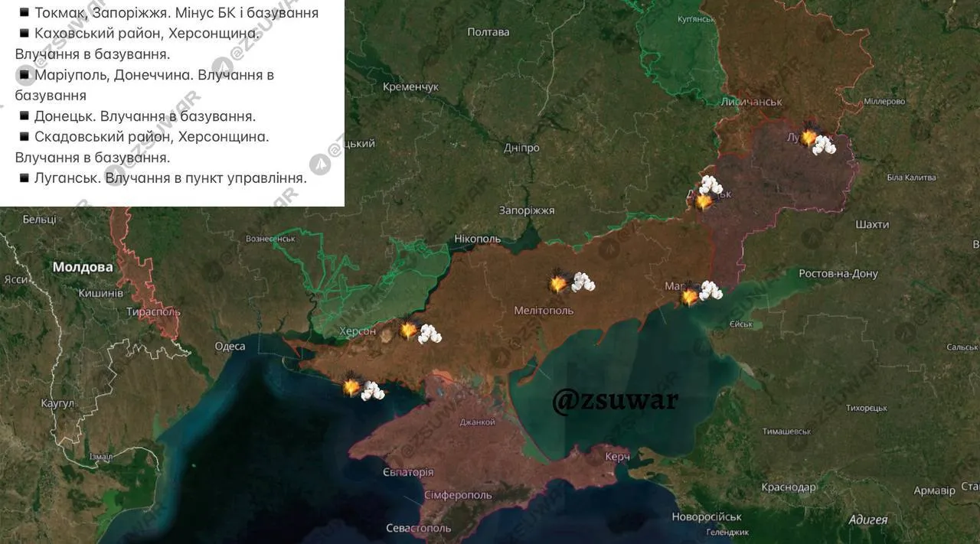Click the Краснодар city label
This screenshot has width=980, height=544.
click(789, 487)
